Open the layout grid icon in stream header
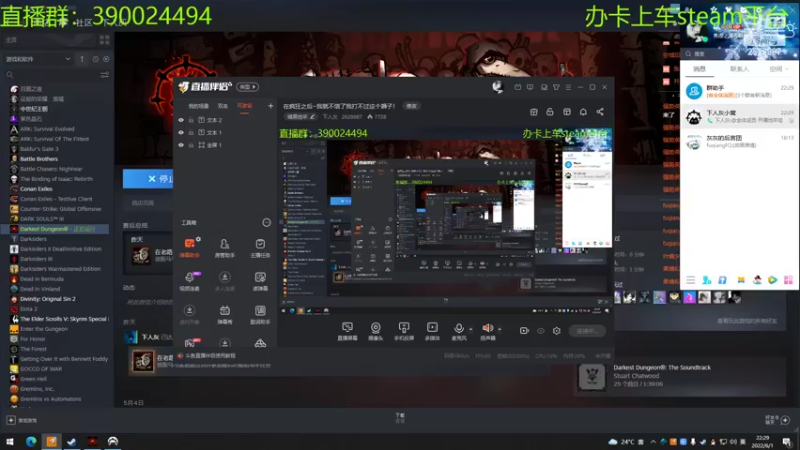 567,112
